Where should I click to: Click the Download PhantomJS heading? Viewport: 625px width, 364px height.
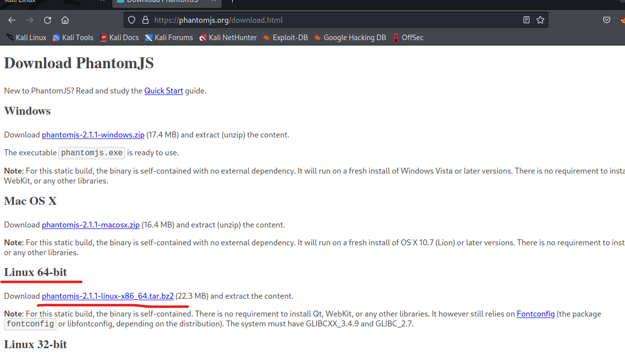(79, 63)
